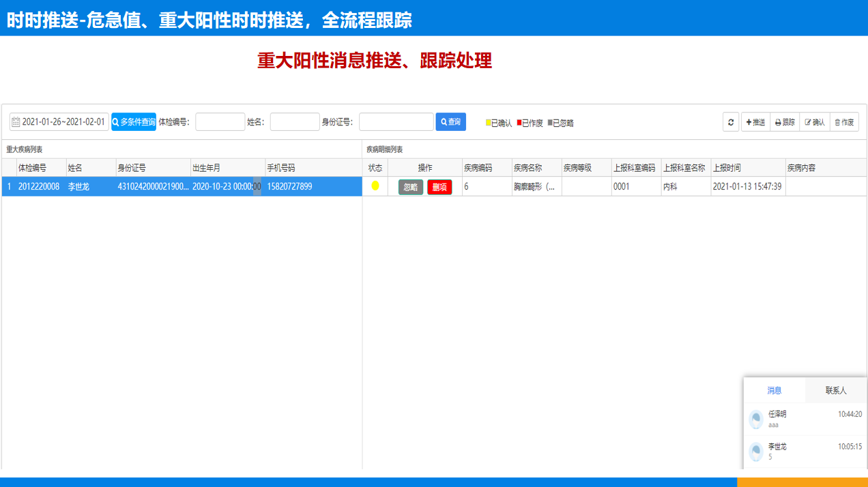The image size is (868, 487).
Task: Click the ID number 4310242000021900 cell
Action: pyautogui.click(x=154, y=186)
